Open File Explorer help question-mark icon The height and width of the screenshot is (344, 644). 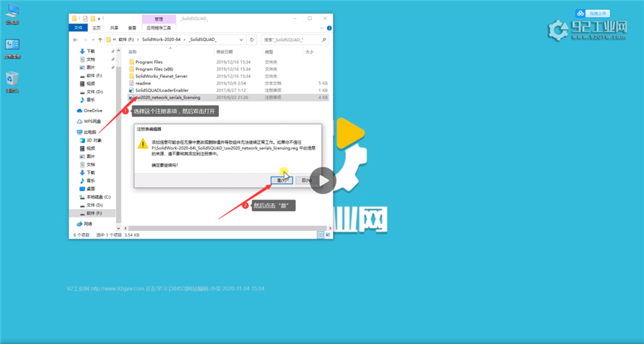click(x=329, y=28)
